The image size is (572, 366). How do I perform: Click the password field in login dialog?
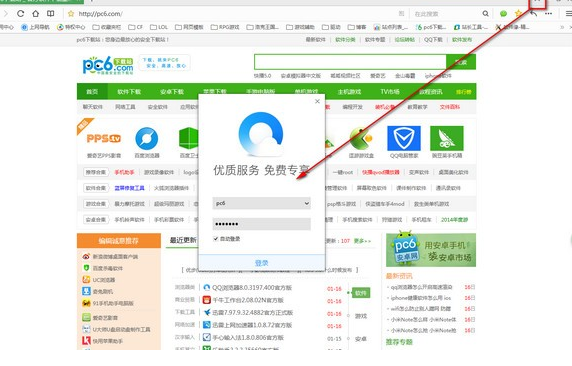click(x=262, y=224)
